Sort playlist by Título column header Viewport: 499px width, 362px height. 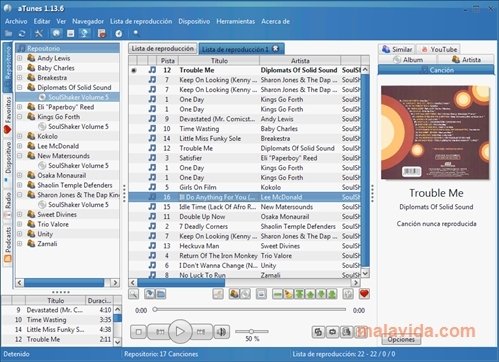click(x=219, y=61)
